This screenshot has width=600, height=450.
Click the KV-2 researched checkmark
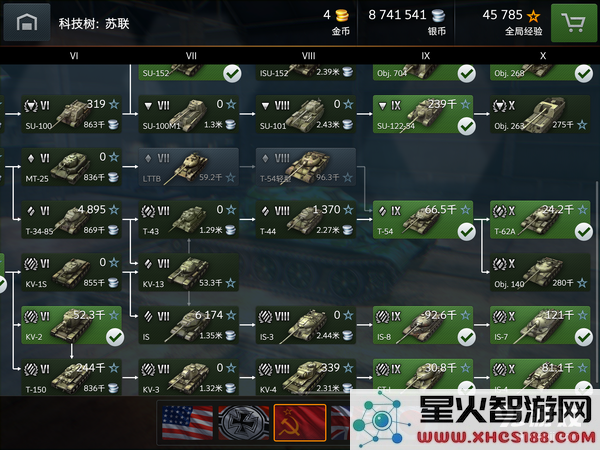pos(115,337)
